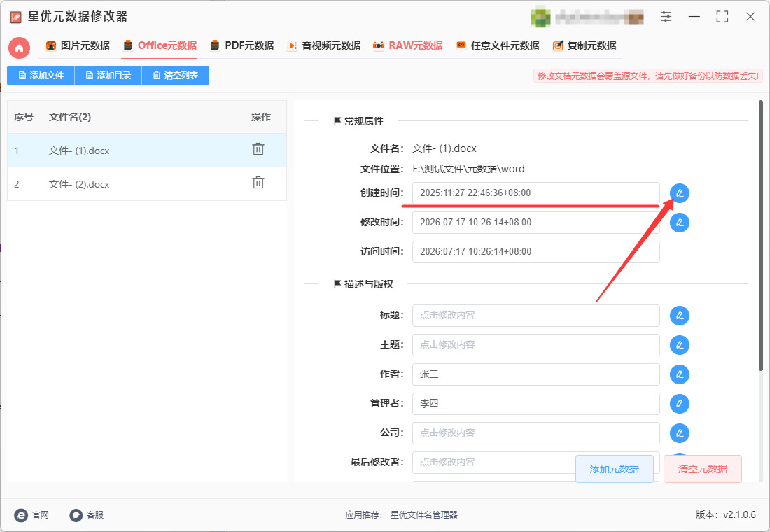The width and height of the screenshot is (770, 532).
Task: Click the 主题 input field
Action: coord(535,345)
